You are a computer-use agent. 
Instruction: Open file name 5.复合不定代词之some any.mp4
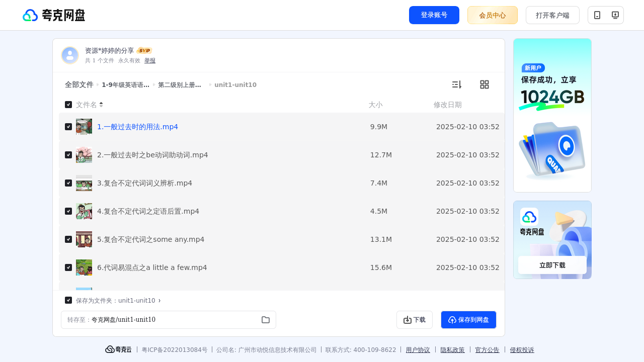click(x=150, y=239)
